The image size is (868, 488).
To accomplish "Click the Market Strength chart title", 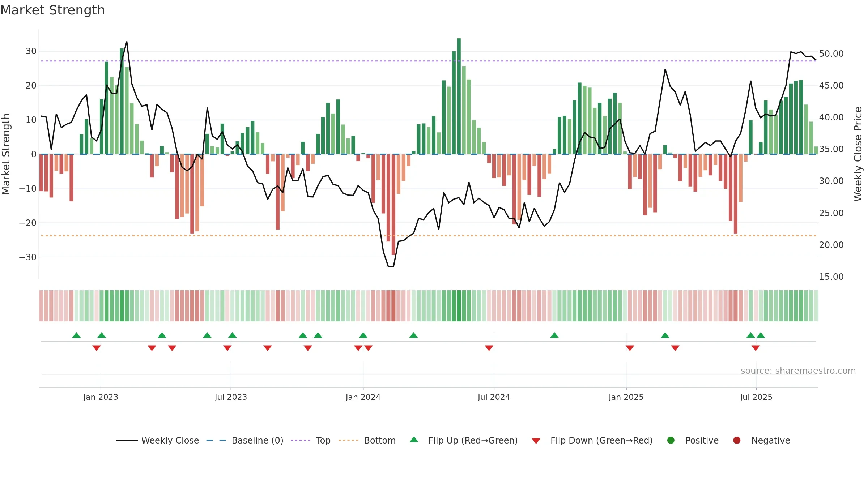I will [x=52, y=10].
